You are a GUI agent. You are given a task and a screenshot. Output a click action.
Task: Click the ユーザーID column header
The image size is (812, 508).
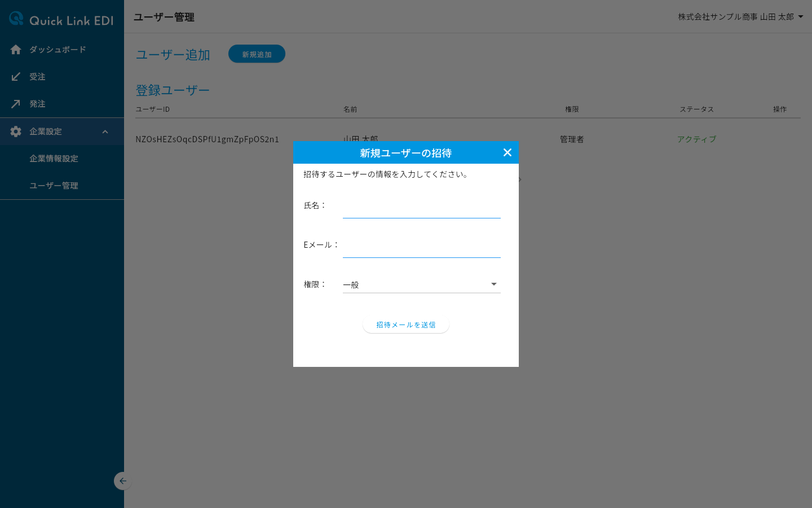click(152, 110)
